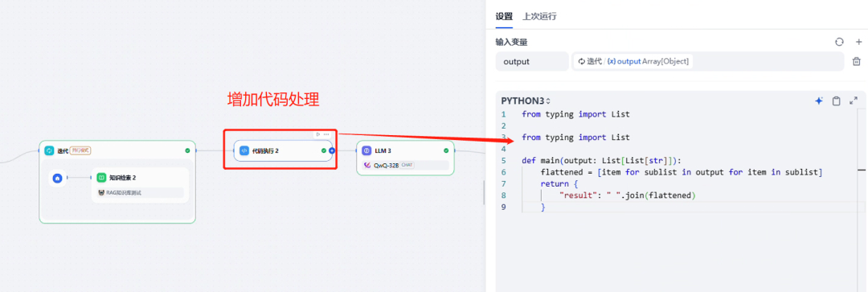The image size is (868, 292).
Task: Click gutter line number 2
Action: pos(503,125)
